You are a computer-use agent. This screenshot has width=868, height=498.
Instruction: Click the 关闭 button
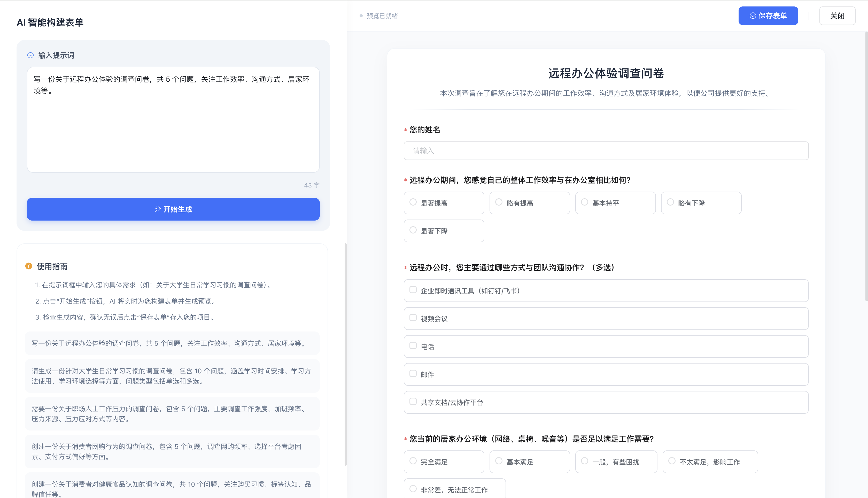point(837,16)
